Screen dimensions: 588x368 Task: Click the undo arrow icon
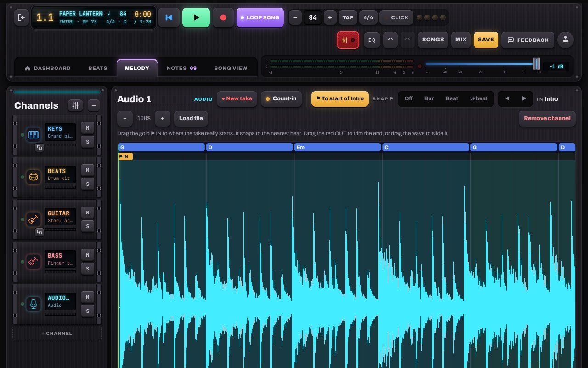390,40
